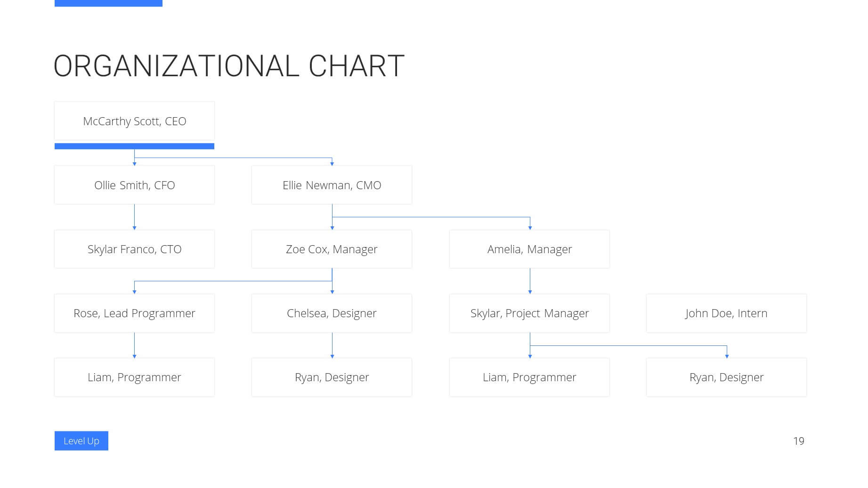Select the Skylar Franco, CTO box
868x488 pixels.
point(134,249)
